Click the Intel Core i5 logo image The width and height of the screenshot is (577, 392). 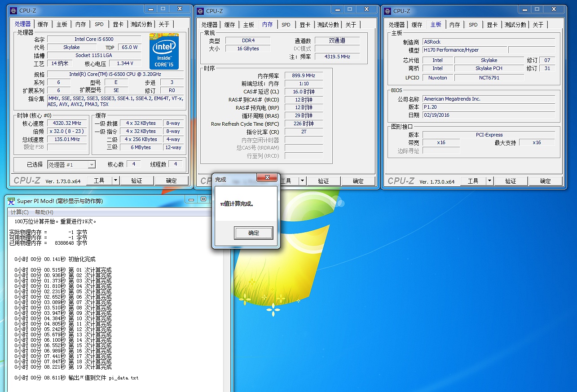point(164,51)
